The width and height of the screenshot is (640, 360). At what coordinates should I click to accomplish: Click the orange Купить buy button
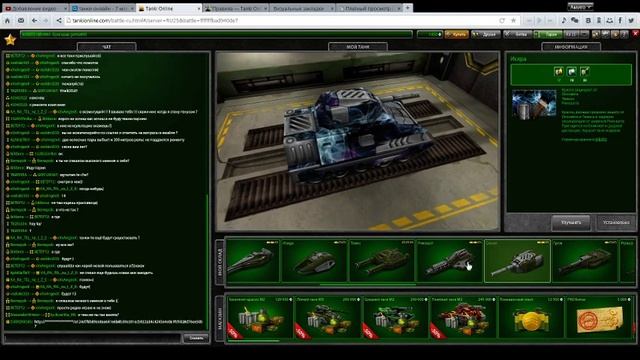pyautogui.click(x=457, y=35)
